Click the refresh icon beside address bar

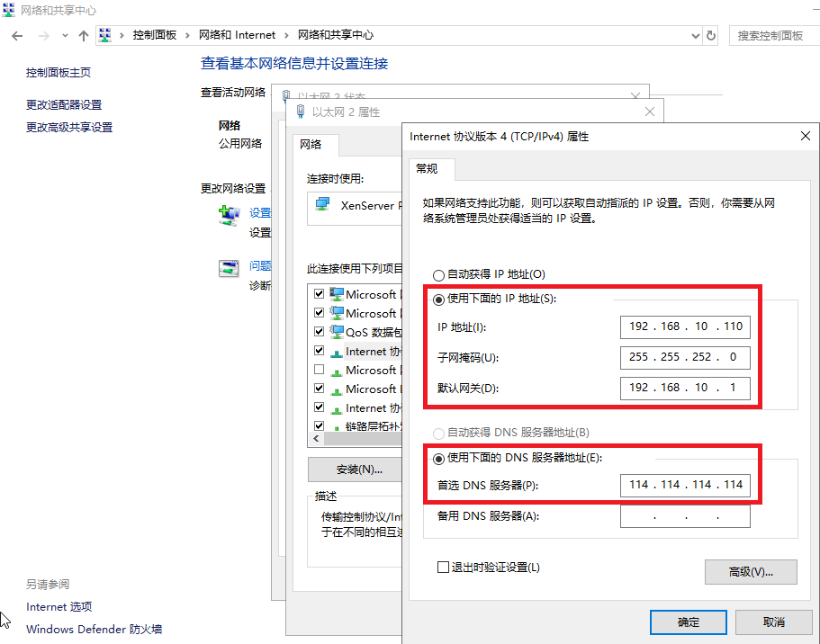pyautogui.click(x=710, y=35)
